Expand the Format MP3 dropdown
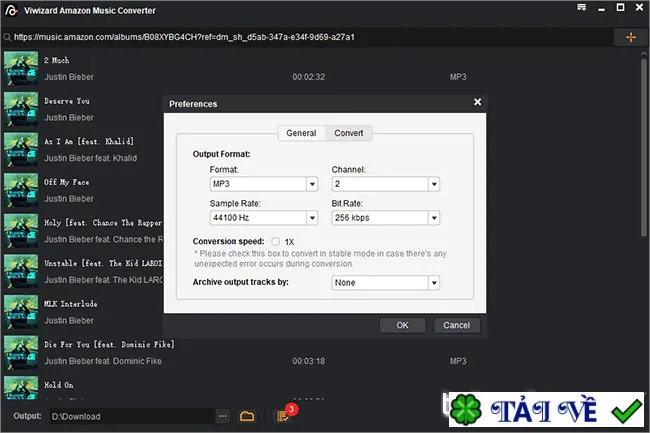 coord(312,184)
